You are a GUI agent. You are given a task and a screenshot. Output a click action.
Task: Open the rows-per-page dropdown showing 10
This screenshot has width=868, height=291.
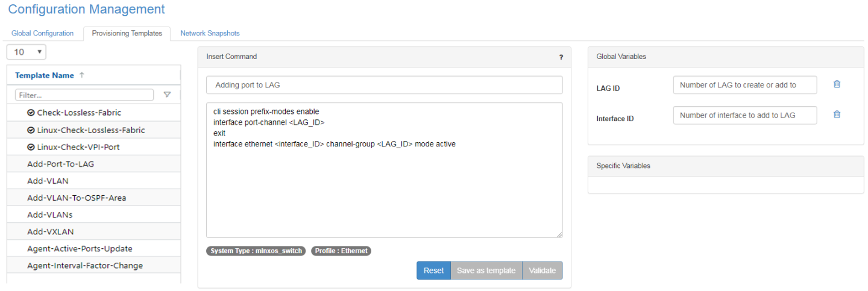tap(27, 52)
